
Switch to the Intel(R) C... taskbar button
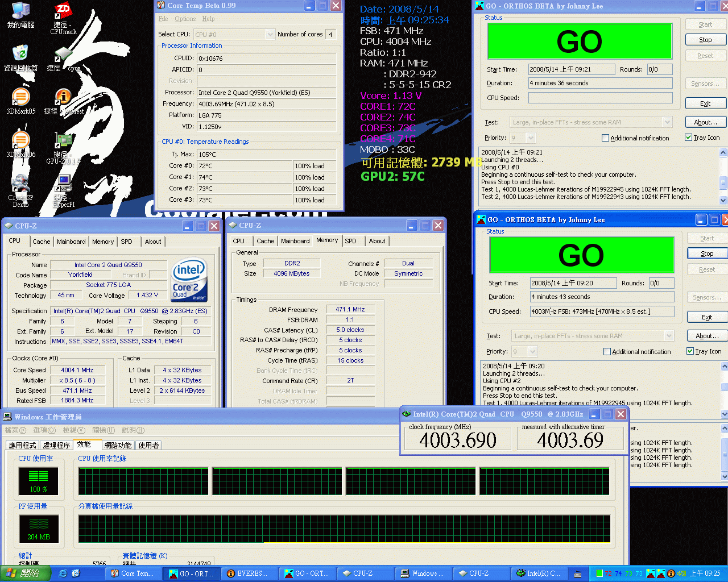pyautogui.click(x=539, y=573)
